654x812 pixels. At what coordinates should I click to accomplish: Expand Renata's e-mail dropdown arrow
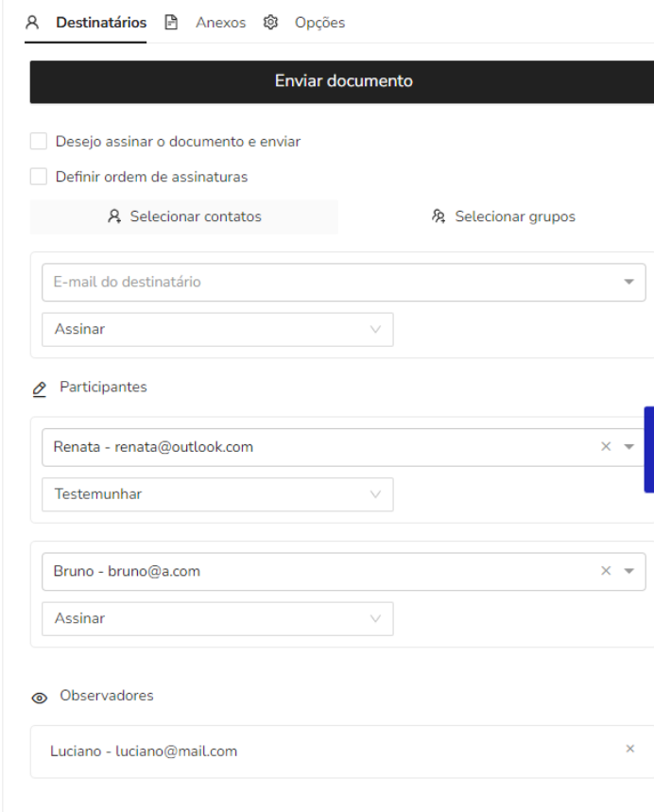click(628, 446)
